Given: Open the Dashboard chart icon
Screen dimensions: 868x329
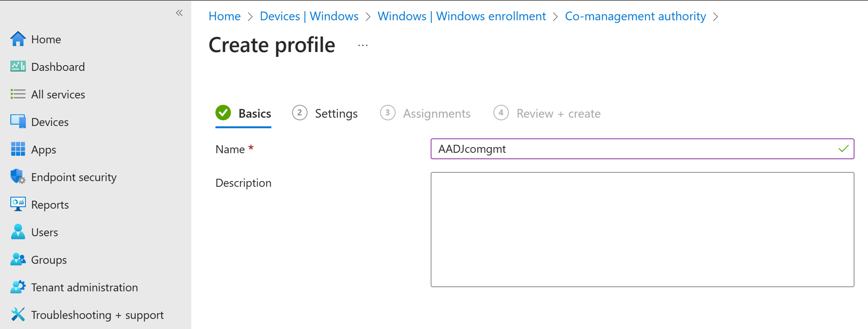Looking at the screenshot, I should point(18,66).
